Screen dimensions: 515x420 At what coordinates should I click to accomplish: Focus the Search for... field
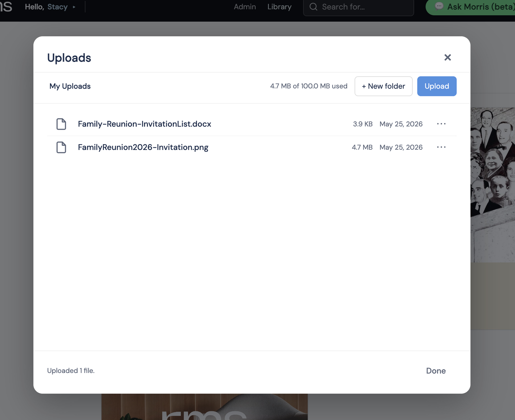pos(358,7)
